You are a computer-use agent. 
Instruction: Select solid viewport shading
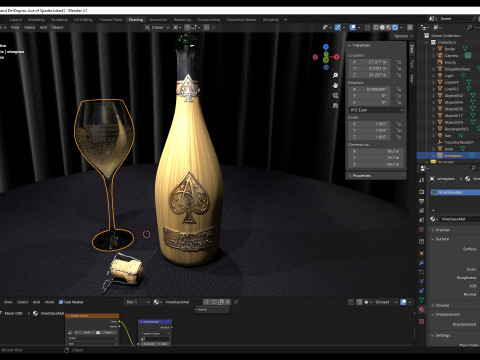click(x=382, y=27)
